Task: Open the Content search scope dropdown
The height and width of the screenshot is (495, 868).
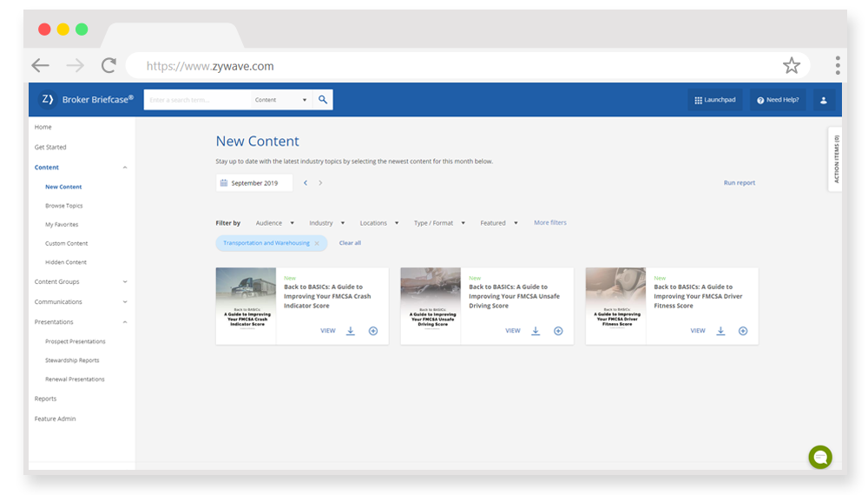Action: tap(280, 100)
